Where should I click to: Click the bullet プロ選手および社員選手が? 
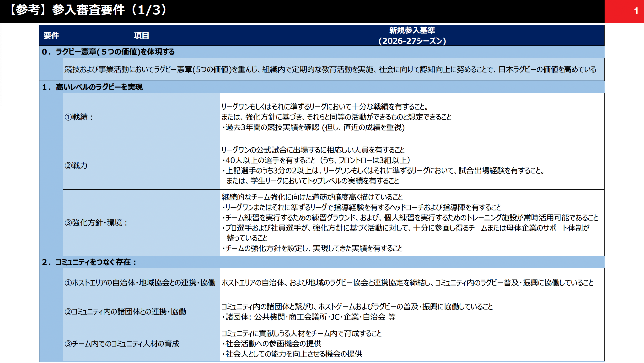[x=406, y=228]
